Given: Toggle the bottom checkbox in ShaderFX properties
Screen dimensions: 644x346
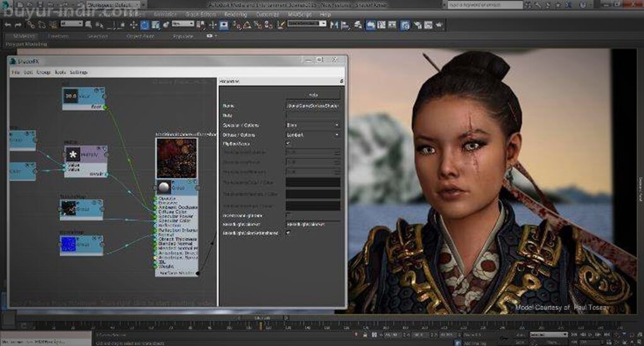Looking at the screenshot, I should (x=288, y=233).
